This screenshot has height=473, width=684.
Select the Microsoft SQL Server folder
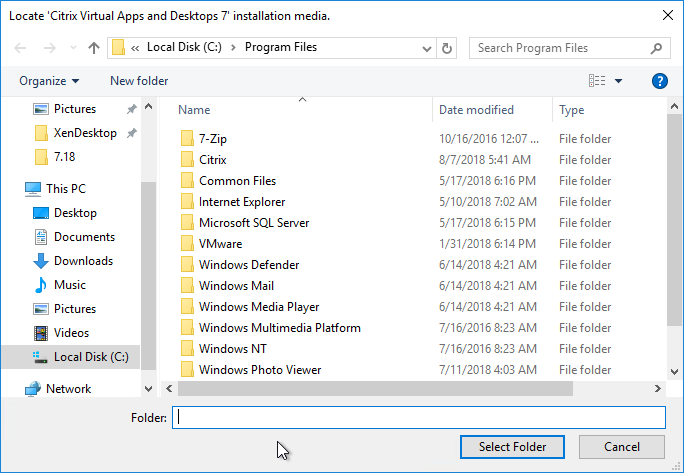coord(254,223)
